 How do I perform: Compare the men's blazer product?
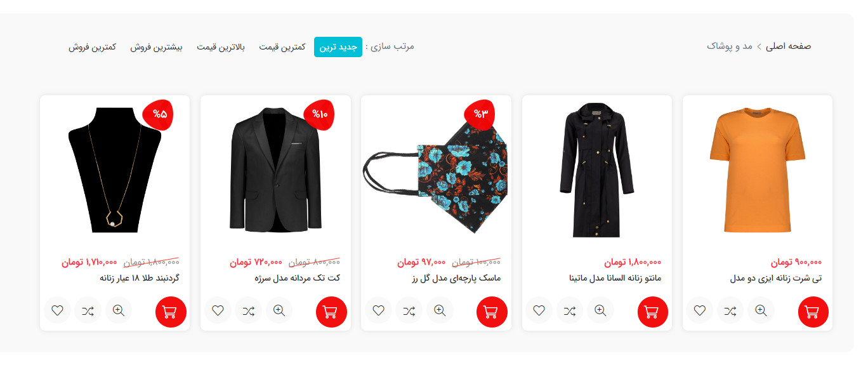coord(248,310)
